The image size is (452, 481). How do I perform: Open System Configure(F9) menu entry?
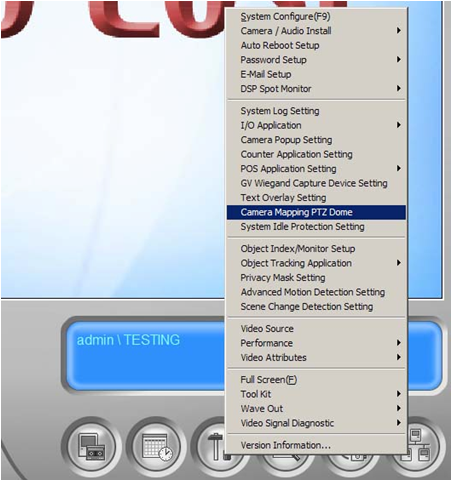coord(316,16)
